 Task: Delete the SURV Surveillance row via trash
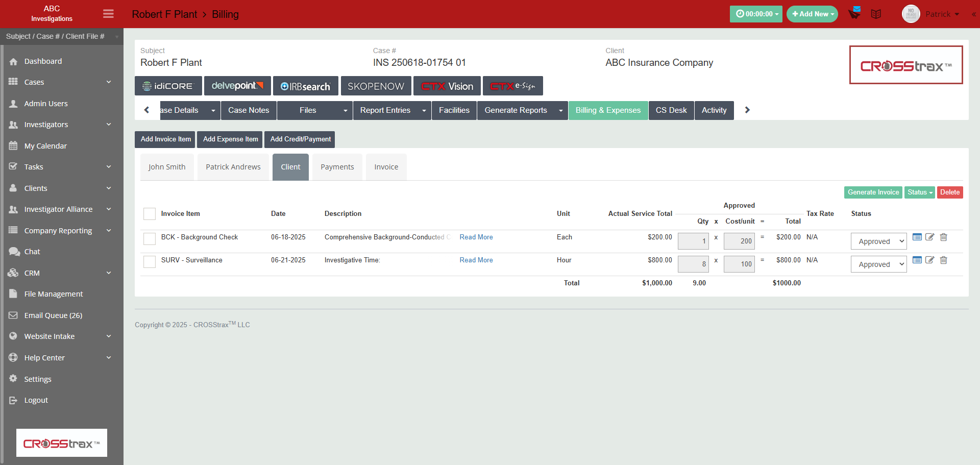944,260
